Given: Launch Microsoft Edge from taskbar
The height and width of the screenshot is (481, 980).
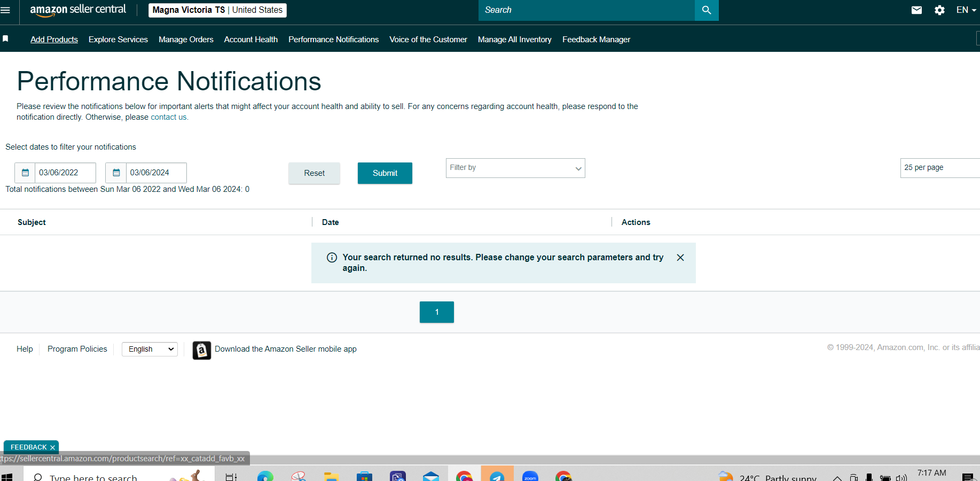Looking at the screenshot, I should (x=265, y=476).
